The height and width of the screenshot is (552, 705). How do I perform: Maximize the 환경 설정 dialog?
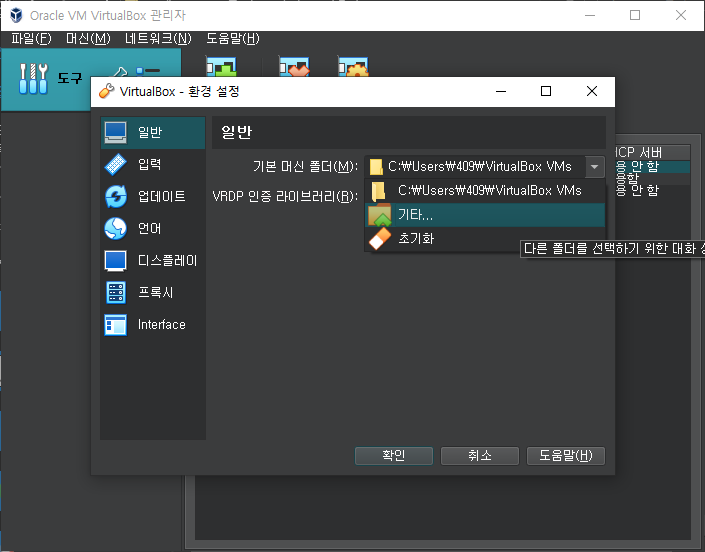[x=546, y=91]
